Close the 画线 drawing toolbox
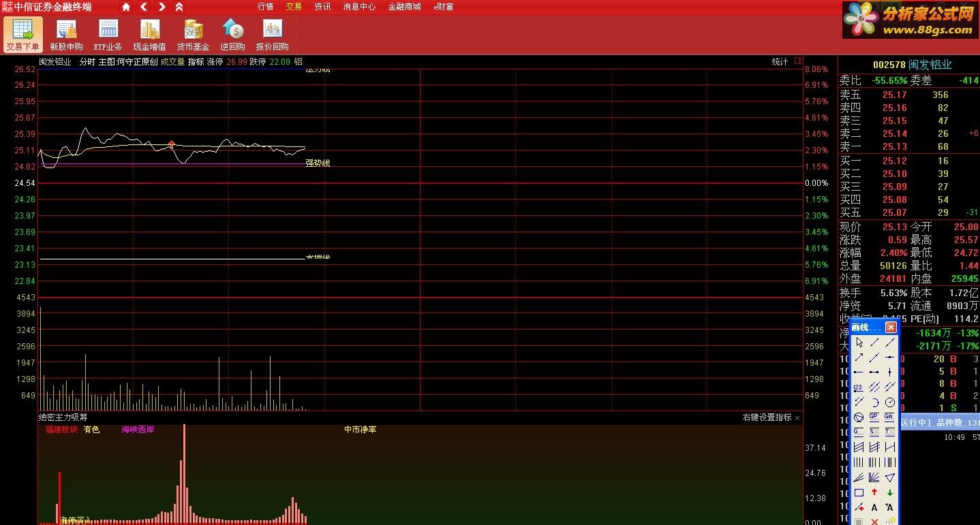The width and height of the screenshot is (980, 525). pos(891,328)
